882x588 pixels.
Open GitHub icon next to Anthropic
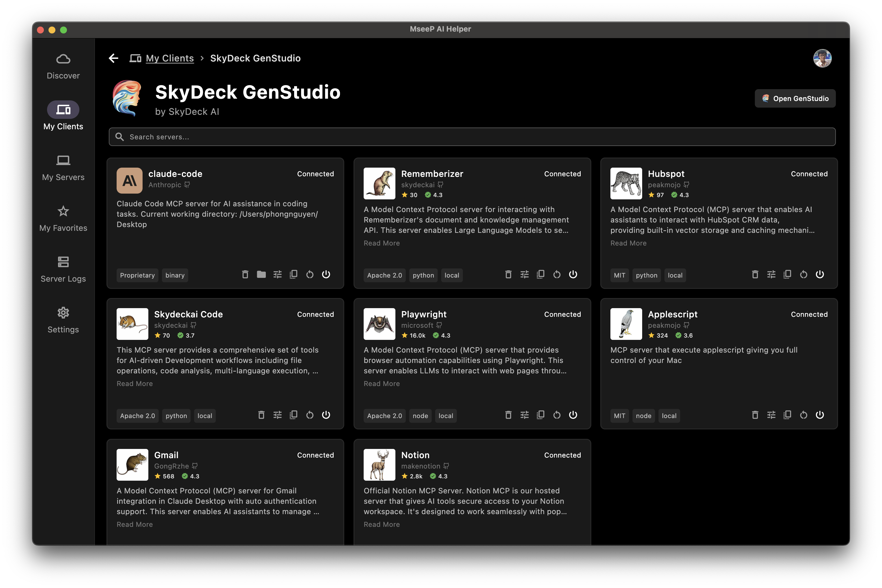(187, 185)
